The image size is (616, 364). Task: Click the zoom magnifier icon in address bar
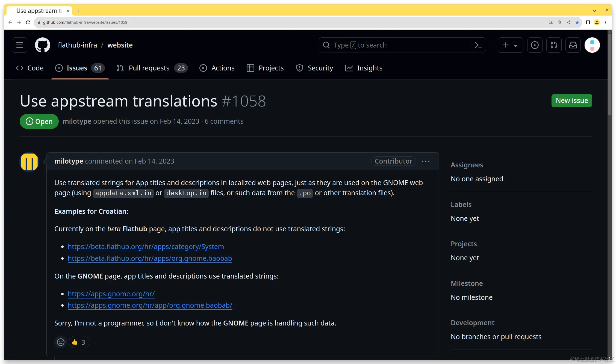coord(559,22)
